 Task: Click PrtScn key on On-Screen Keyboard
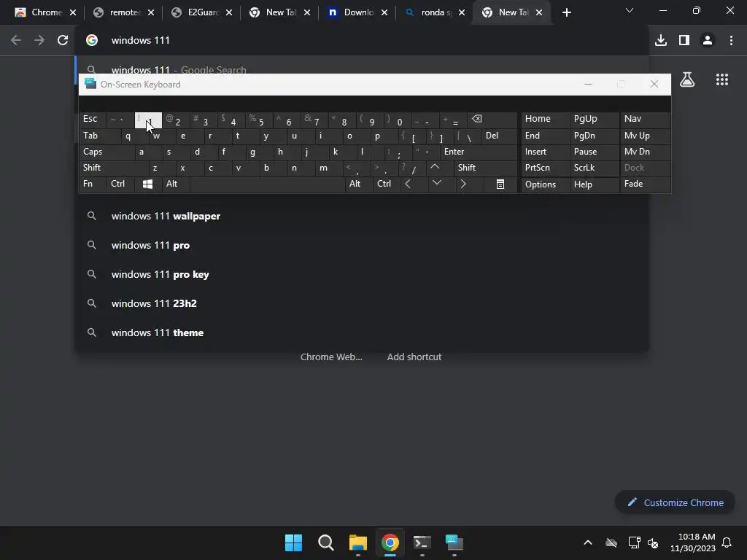[545, 168]
